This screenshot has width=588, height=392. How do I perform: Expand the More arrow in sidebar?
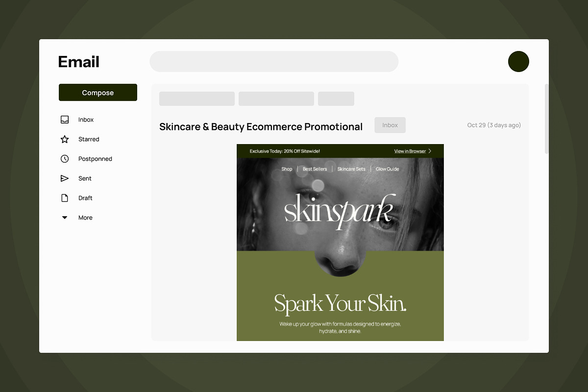pos(65,218)
